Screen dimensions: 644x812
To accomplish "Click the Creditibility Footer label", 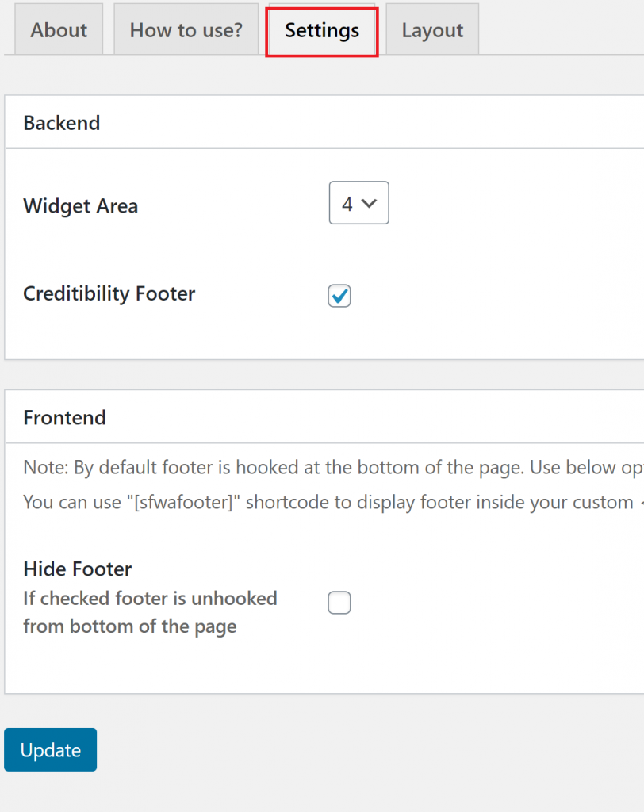I will (x=109, y=293).
